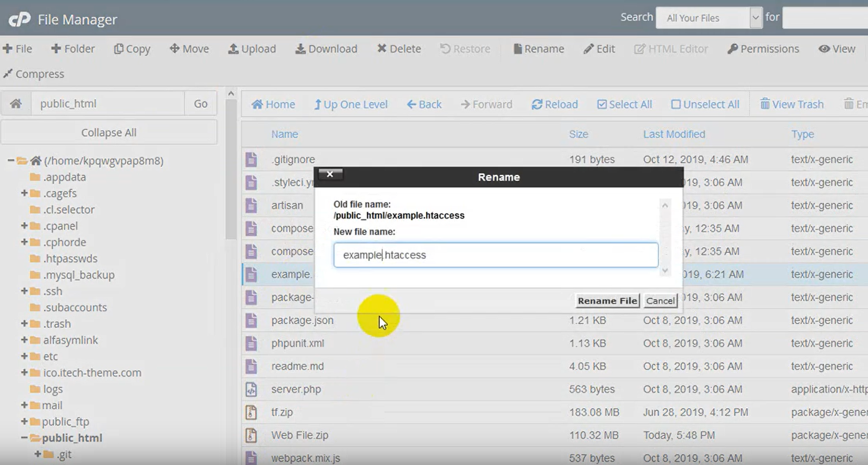Click the Rename File button
Image resolution: width=868 pixels, height=465 pixels.
(607, 301)
